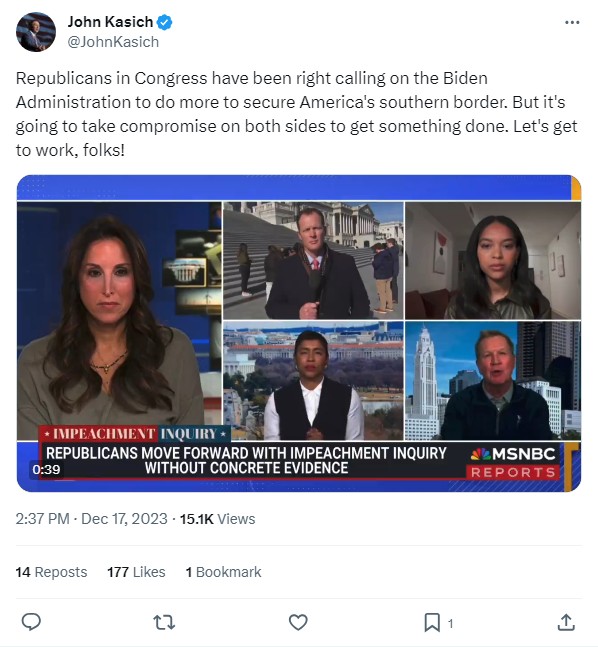The height and width of the screenshot is (647, 598).
Task: Open John Kasich's profile avatar picture
Action: click(x=36, y=32)
